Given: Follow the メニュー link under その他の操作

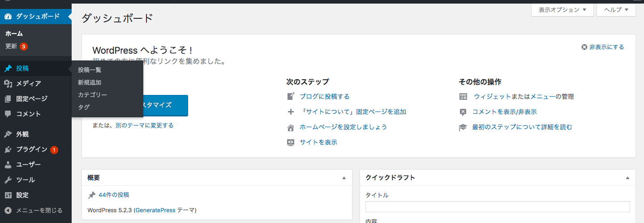Looking at the screenshot, I should [x=543, y=96].
